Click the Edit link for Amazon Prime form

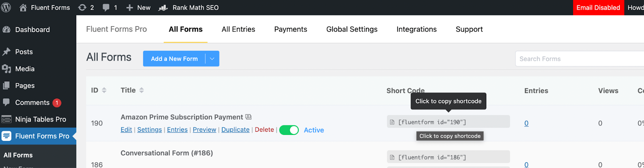coord(126,130)
